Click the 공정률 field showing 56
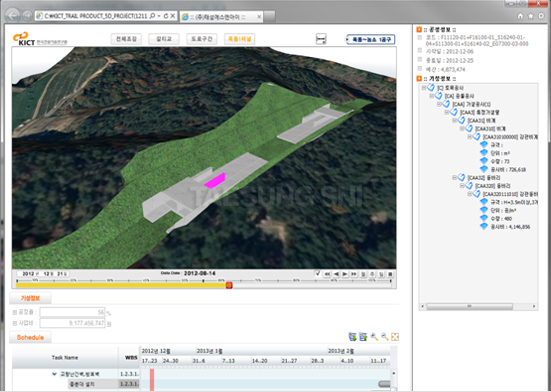Viewport: 551px width, 392px height. pyautogui.click(x=72, y=312)
